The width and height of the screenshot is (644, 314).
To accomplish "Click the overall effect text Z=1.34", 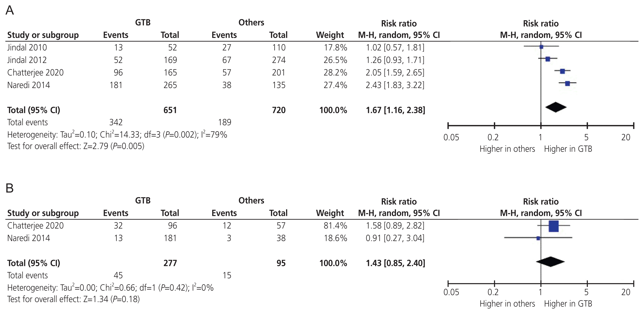I will [73, 299].
